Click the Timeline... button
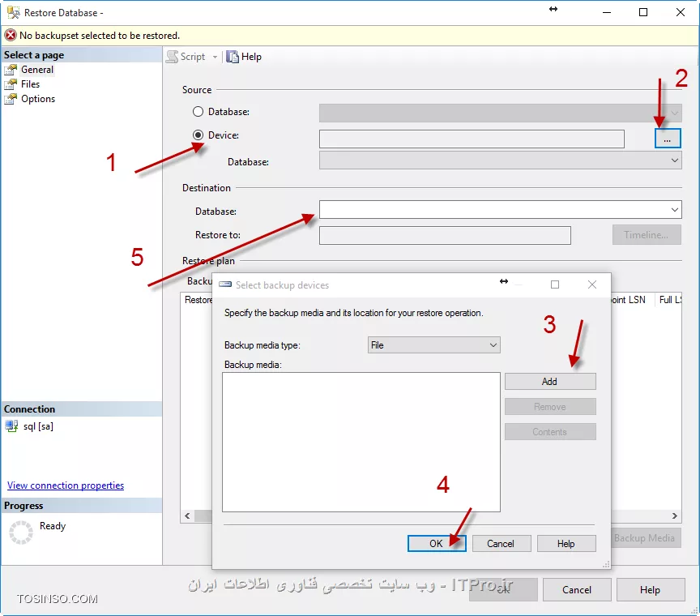 click(x=647, y=235)
